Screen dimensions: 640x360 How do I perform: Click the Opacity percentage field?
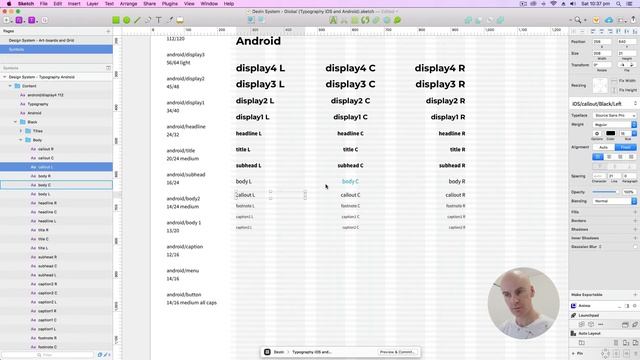pyautogui.click(x=629, y=192)
